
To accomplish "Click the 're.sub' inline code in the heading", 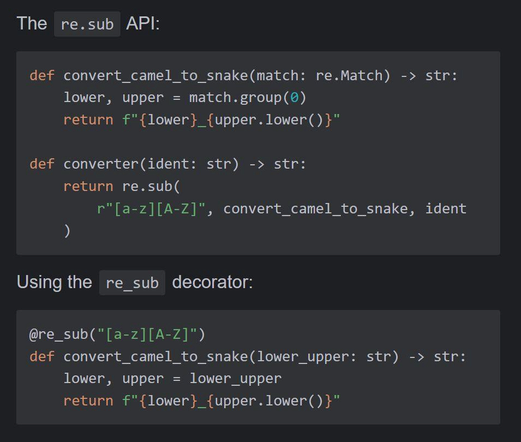I will coord(87,24).
